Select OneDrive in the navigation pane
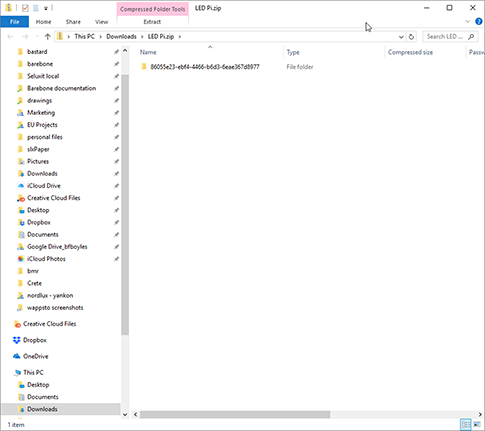The image size is (485, 431). [x=36, y=356]
